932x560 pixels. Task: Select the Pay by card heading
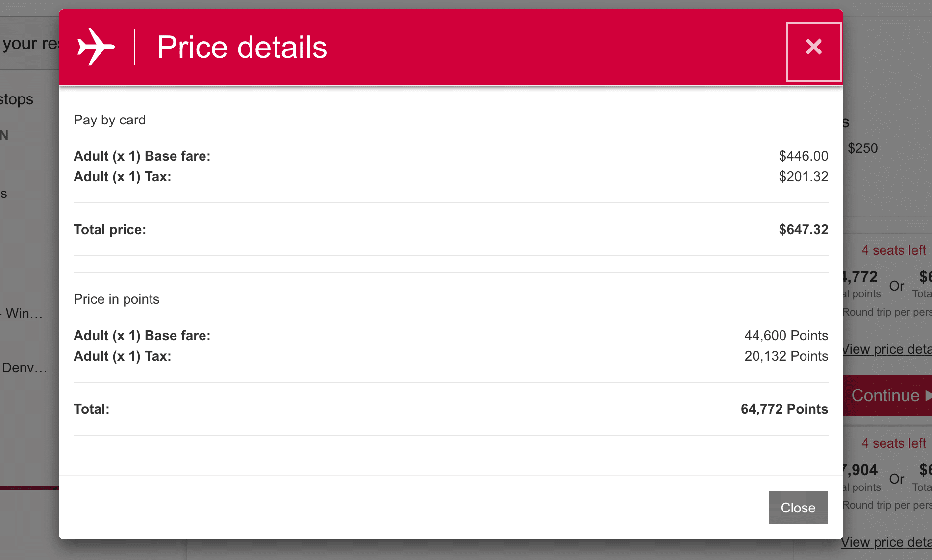click(109, 120)
